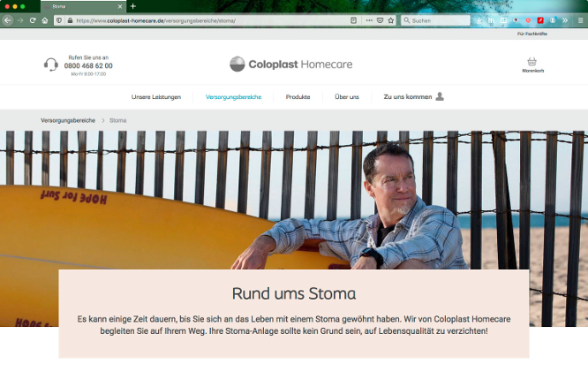Reload the page with the refresh icon
The image size is (588, 387).
33,20
